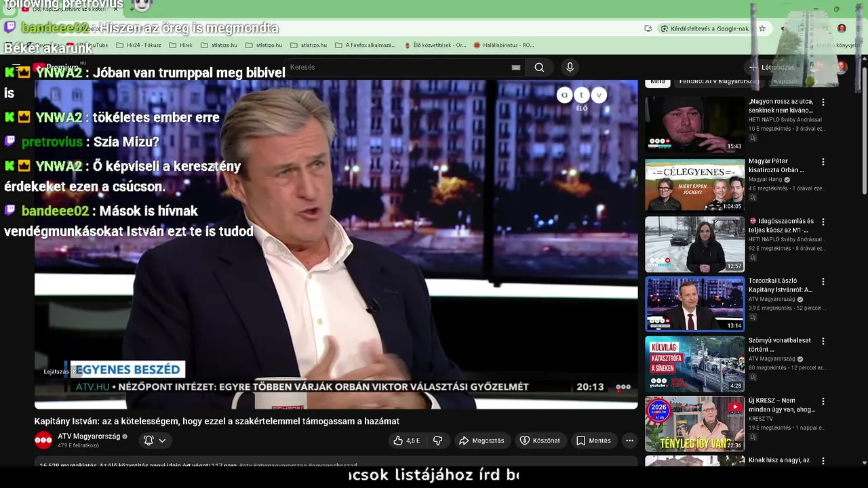
Task: Open Szörnyű vonatbaleset video thumbnail
Action: click(x=694, y=364)
